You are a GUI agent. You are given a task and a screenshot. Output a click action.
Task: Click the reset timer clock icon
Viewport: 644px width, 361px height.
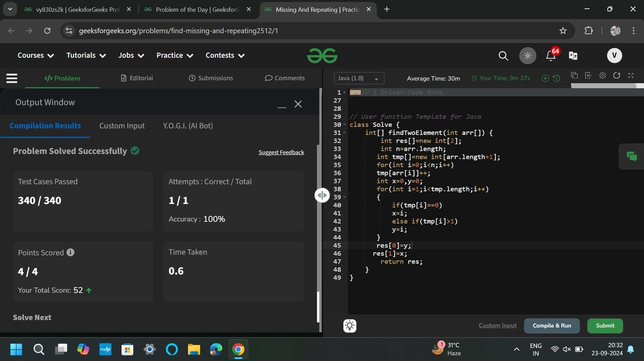557,78
